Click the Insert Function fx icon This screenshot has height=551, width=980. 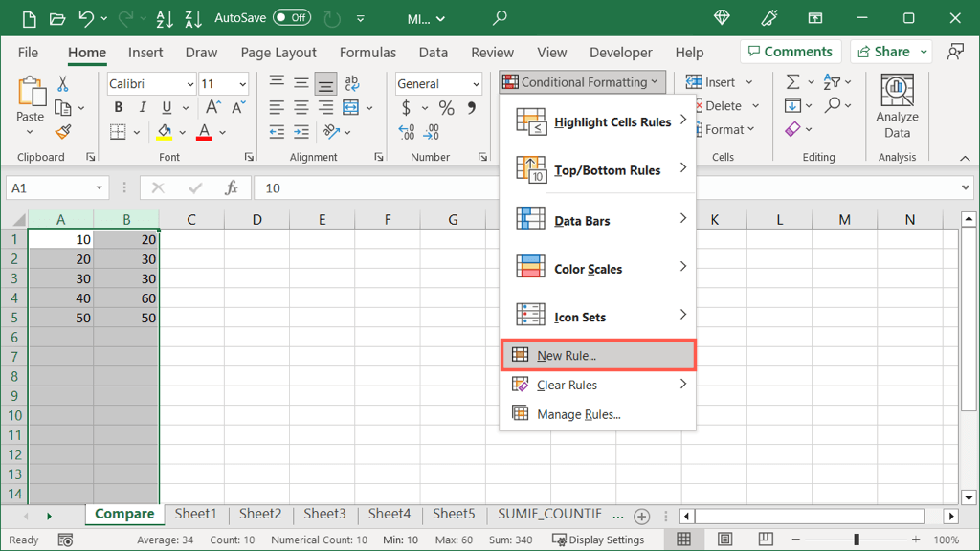231,188
